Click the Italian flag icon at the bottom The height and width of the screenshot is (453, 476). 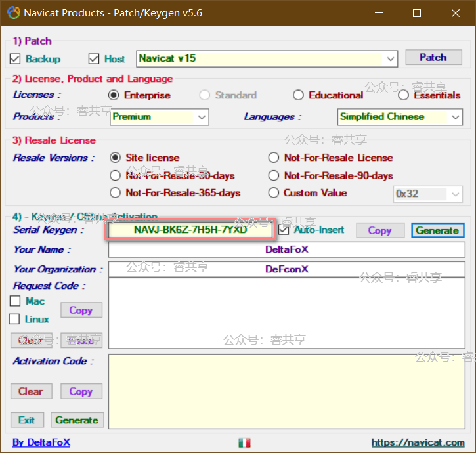pos(244,443)
